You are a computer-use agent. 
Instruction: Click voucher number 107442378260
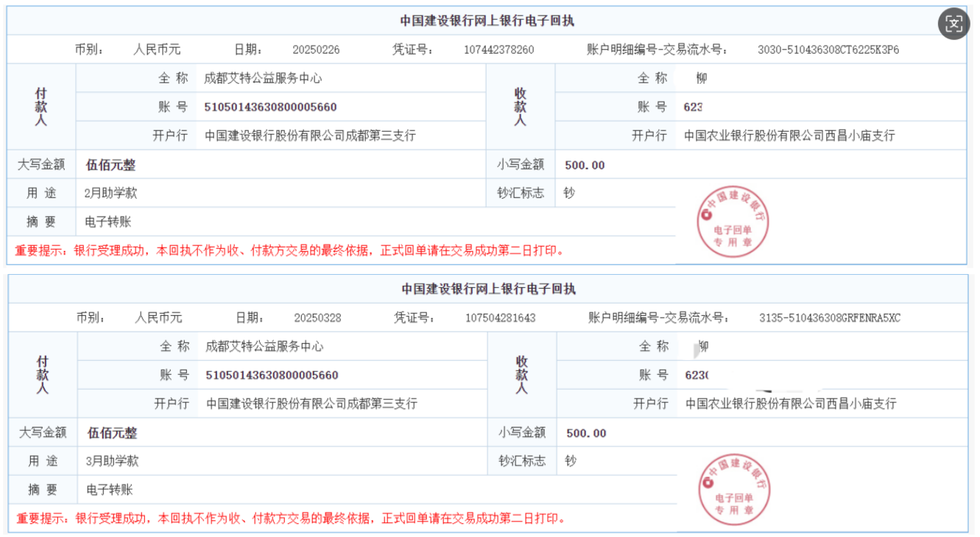tap(498, 50)
